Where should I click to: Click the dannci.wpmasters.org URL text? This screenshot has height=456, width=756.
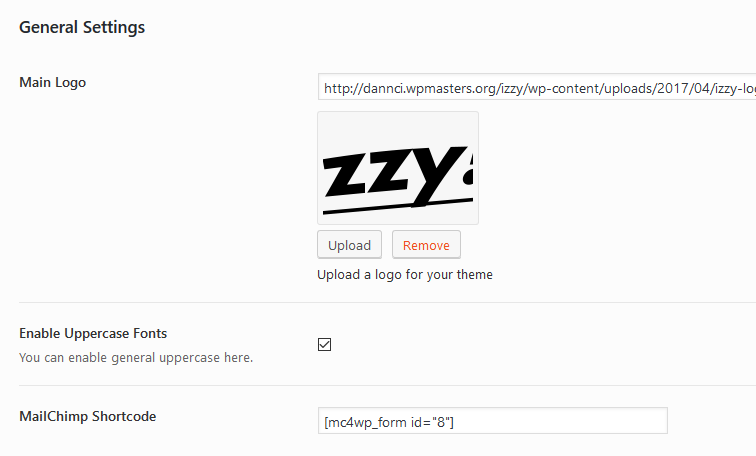pos(500,88)
